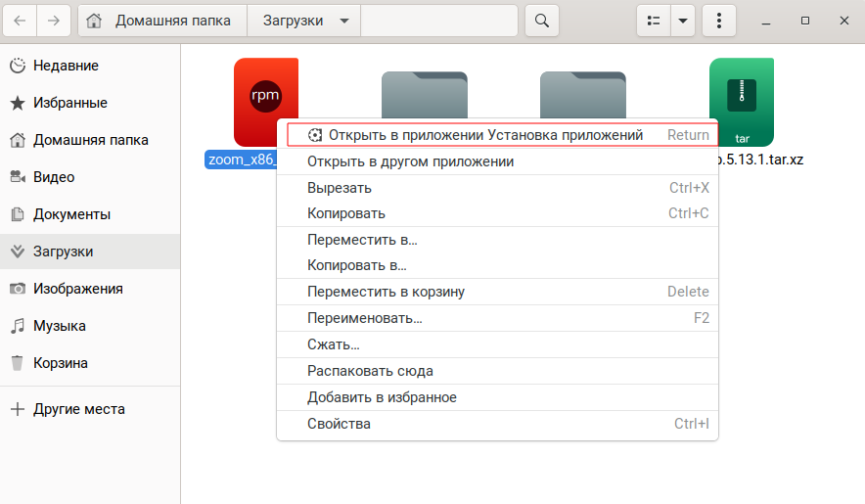This screenshot has height=504, width=865.
Task: Open Избранные in the sidebar
Action: [69, 103]
